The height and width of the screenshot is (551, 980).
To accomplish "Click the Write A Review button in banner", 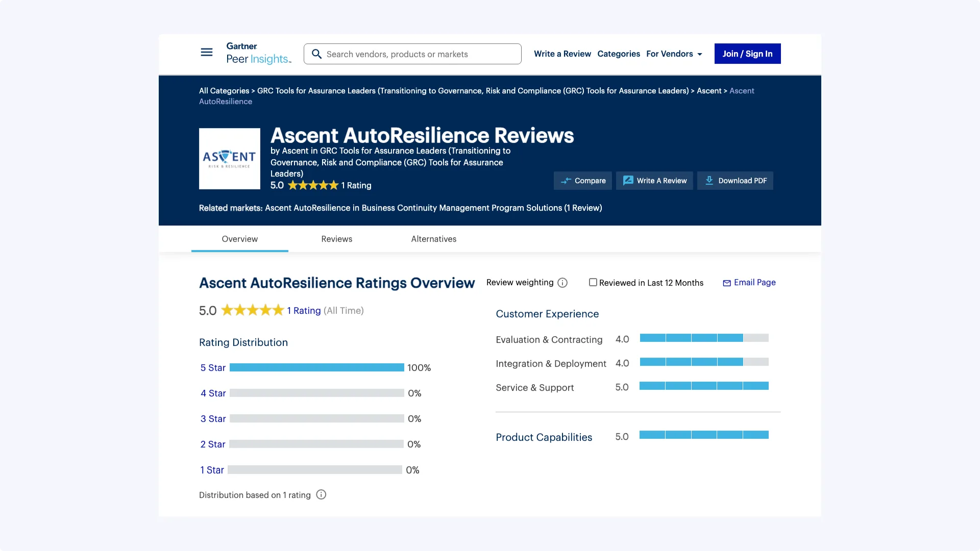I will pyautogui.click(x=654, y=181).
